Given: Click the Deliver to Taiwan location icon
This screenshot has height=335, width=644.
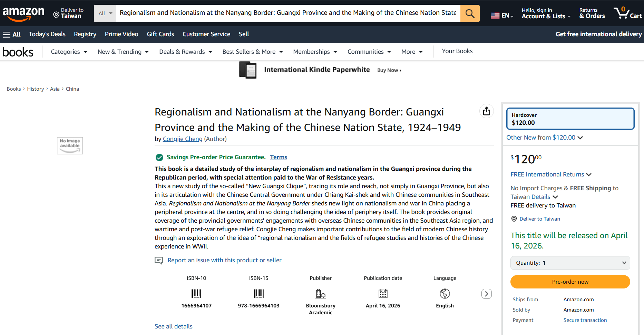Looking at the screenshot, I should point(56,14).
